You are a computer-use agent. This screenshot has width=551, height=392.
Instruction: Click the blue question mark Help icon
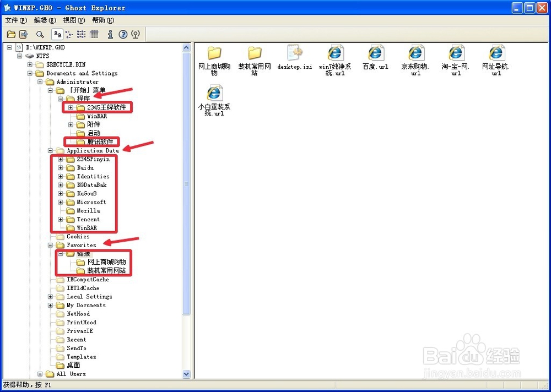(x=123, y=34)
